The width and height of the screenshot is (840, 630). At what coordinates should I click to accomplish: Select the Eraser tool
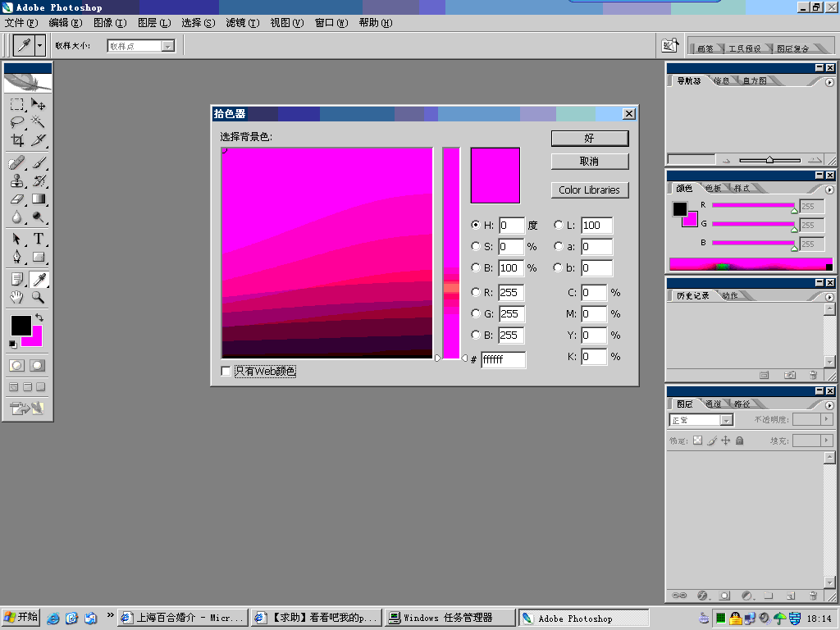(17, 199)
